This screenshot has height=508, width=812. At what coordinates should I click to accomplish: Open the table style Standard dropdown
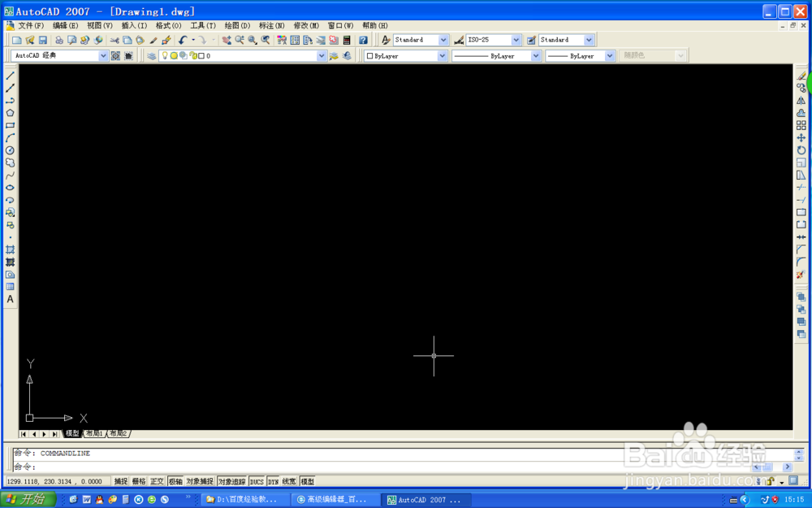(x=589, y=40)
